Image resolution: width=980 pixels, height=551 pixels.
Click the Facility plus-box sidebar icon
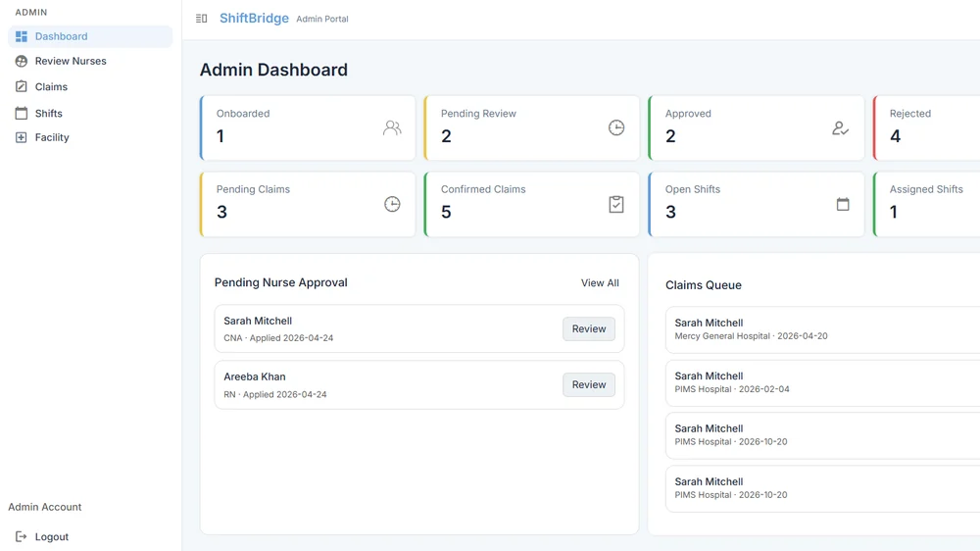point(22,137)
